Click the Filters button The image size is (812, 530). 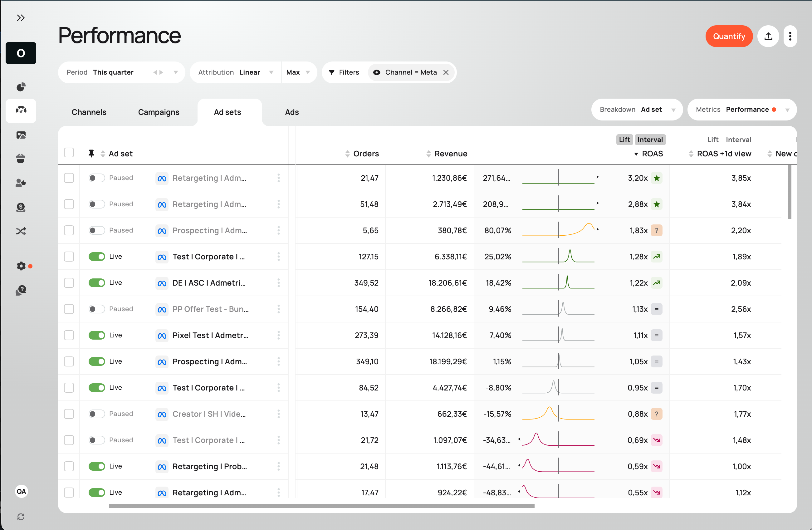[x=344, y=72]
